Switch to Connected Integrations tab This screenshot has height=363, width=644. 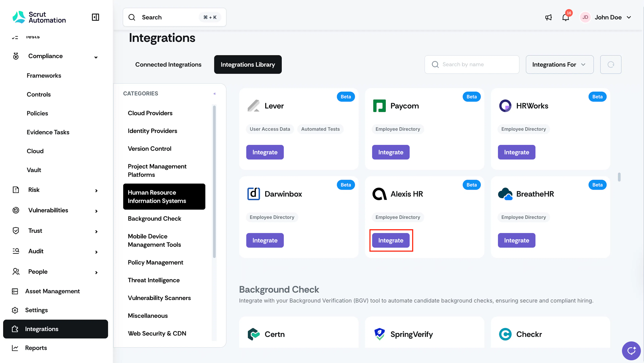pyautogui.click(x=168, y=65)
